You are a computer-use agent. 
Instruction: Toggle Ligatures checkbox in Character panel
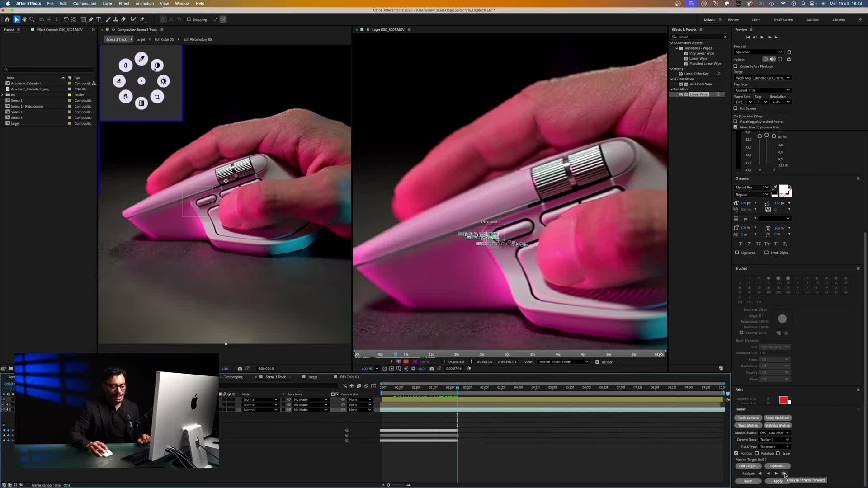point(737,253)
